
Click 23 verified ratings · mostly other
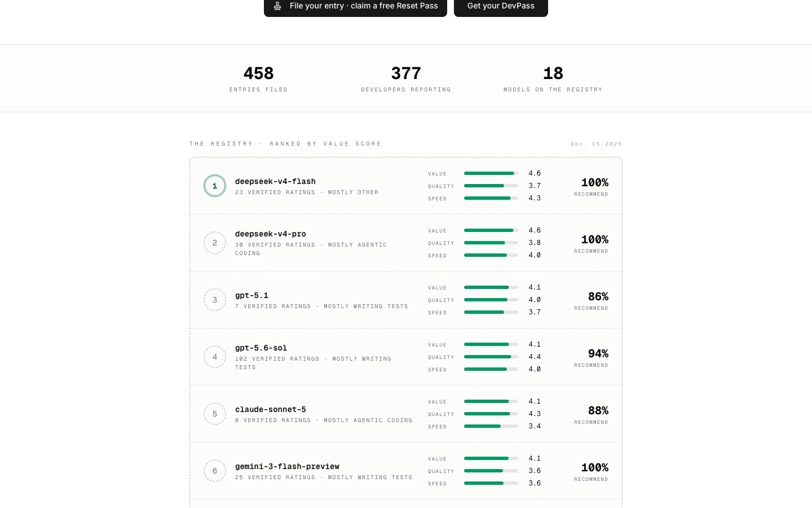coord(307,192)
